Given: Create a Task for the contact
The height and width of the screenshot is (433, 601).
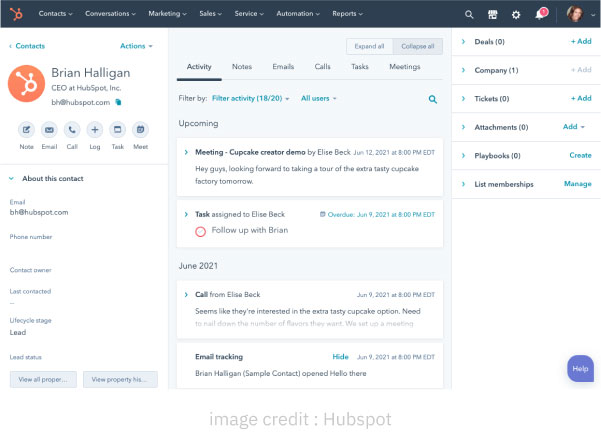Looking at the screenshot, I should click(x=117, y=130).
